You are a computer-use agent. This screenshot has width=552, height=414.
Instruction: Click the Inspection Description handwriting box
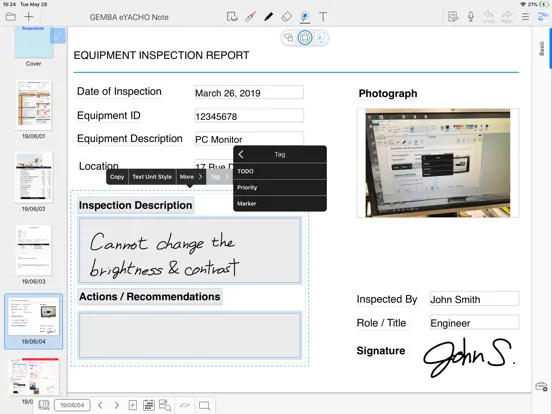(190, 250)
